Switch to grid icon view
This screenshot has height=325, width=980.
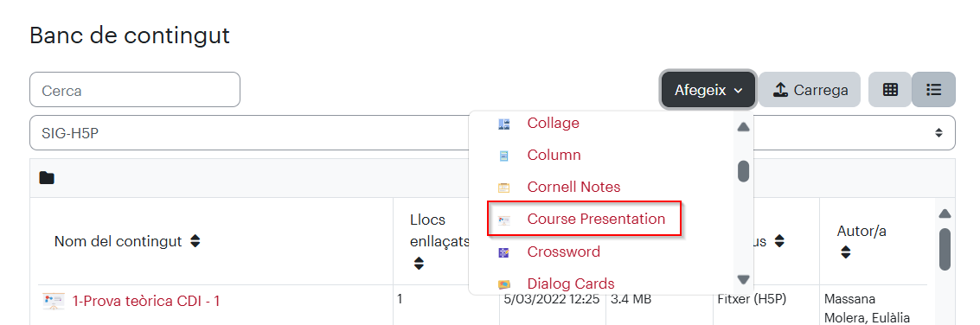(x=890, y=90)
